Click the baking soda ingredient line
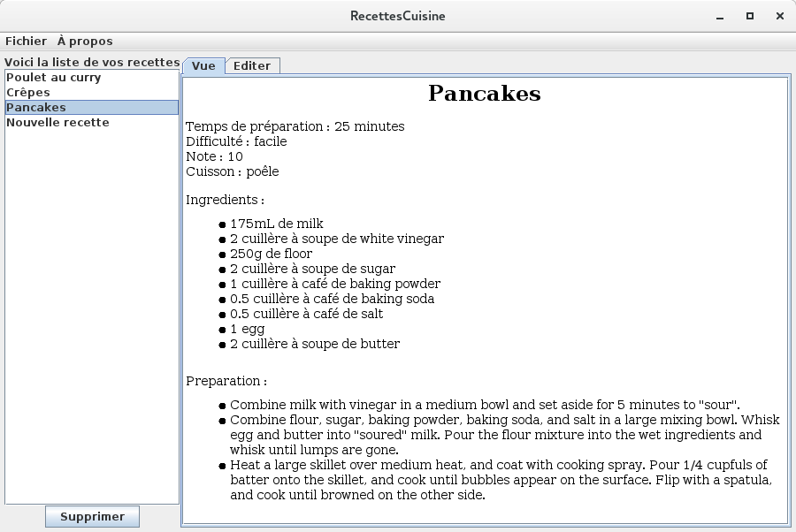This screenshot has height=532, width=796. [332, 299]
